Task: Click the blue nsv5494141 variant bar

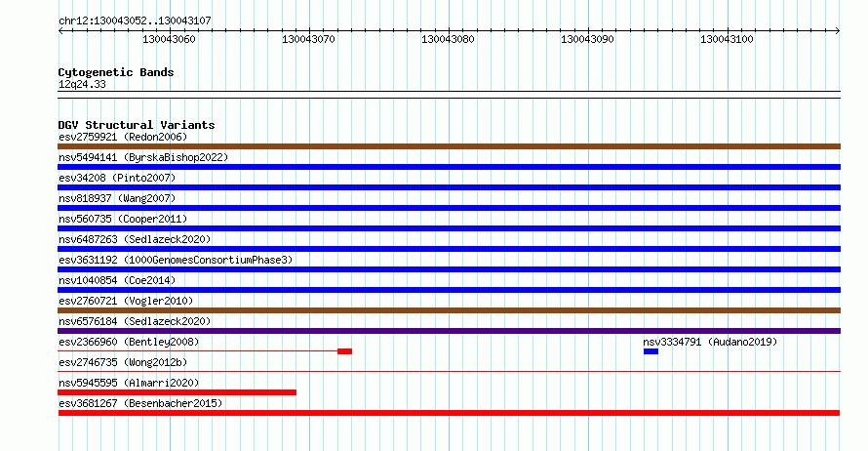Action: (x=449, y=167)
